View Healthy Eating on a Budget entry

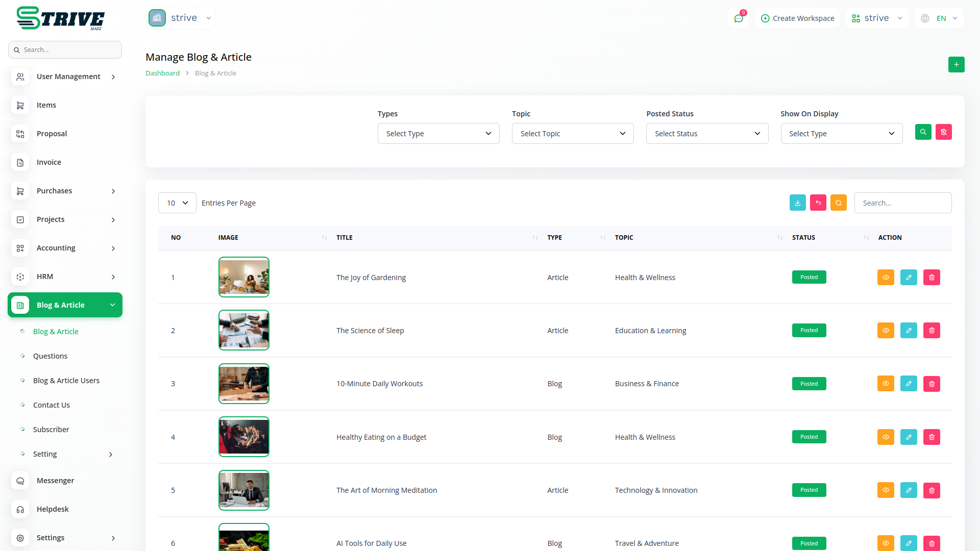[x=886, y=437]
